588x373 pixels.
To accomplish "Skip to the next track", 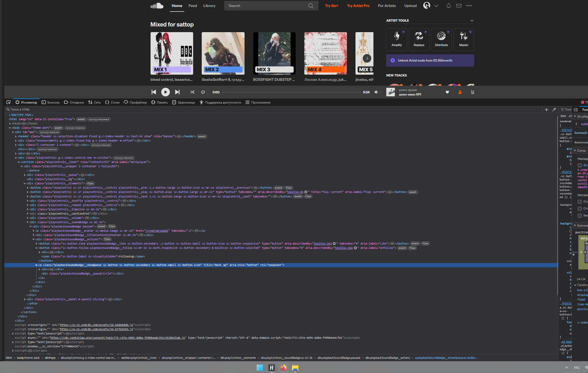I will pos(177,92).
